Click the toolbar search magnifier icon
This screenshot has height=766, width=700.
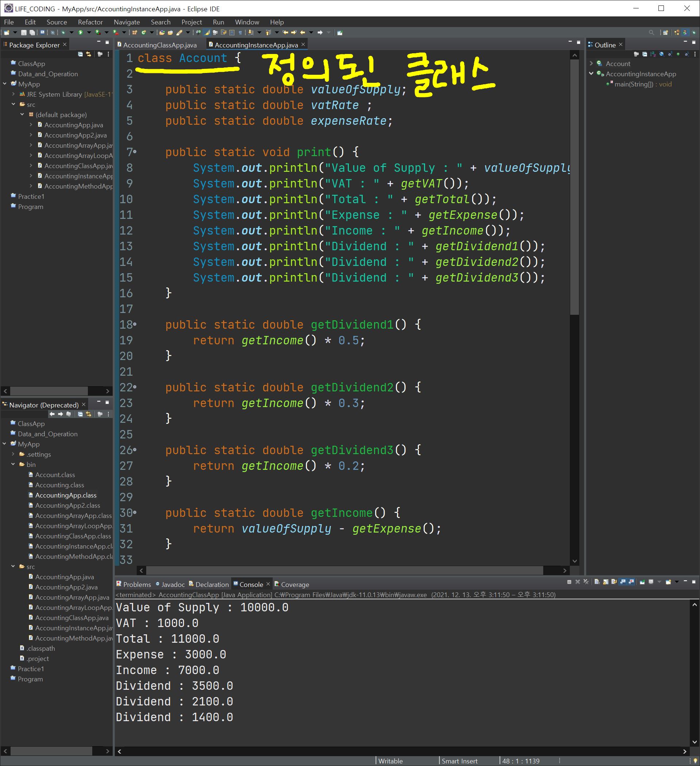[x=652, y=33]
